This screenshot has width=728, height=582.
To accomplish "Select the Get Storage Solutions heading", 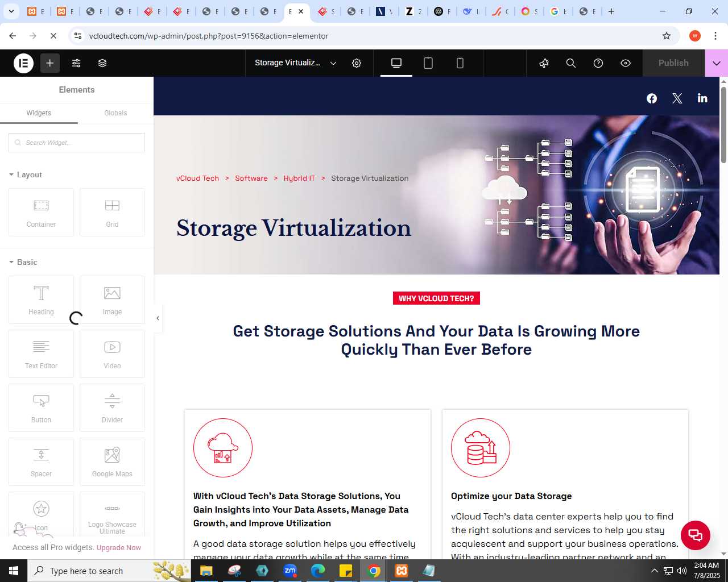I will click(x=436, y=340).
